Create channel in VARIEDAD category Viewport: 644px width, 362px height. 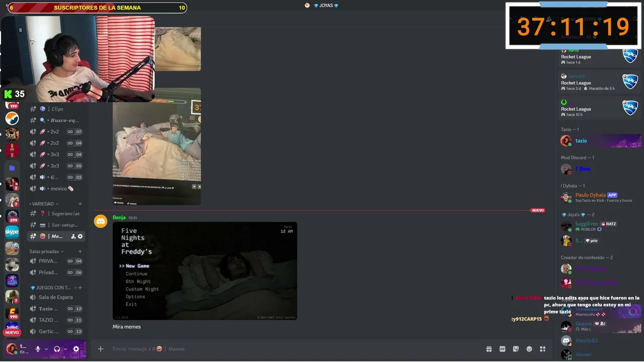tap(80, 204)
